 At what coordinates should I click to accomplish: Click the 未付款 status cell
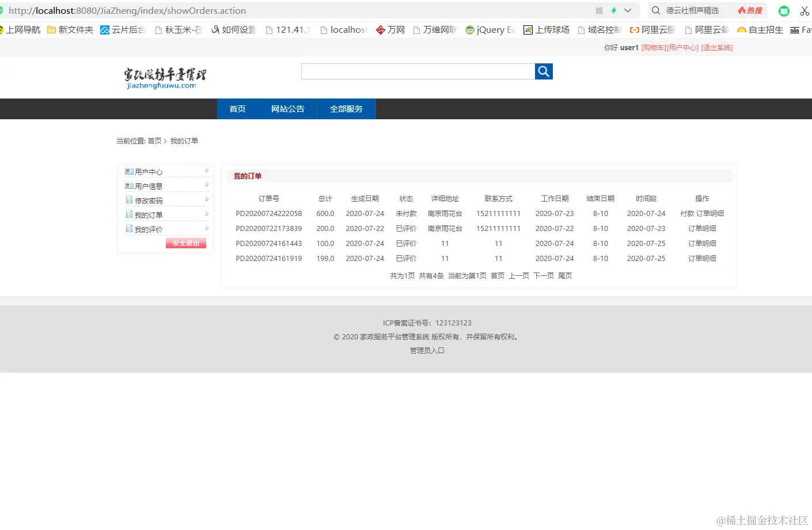406,214
